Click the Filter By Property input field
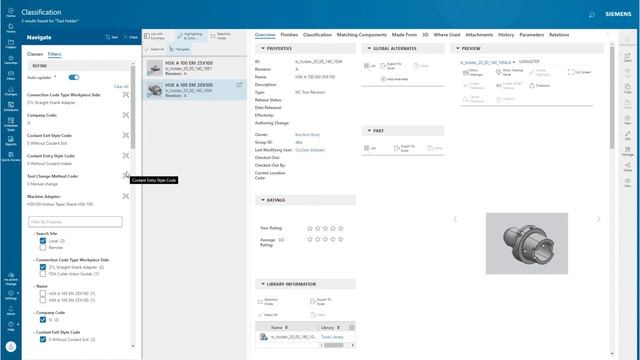 (x=75, y=222)
